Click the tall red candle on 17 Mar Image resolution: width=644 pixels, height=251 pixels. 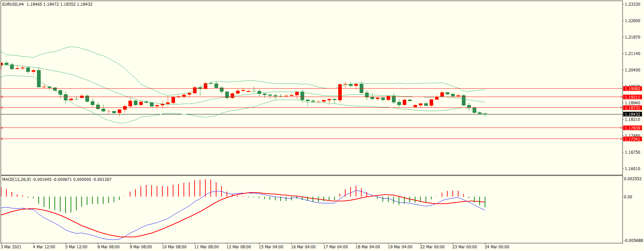pos(340,92)
